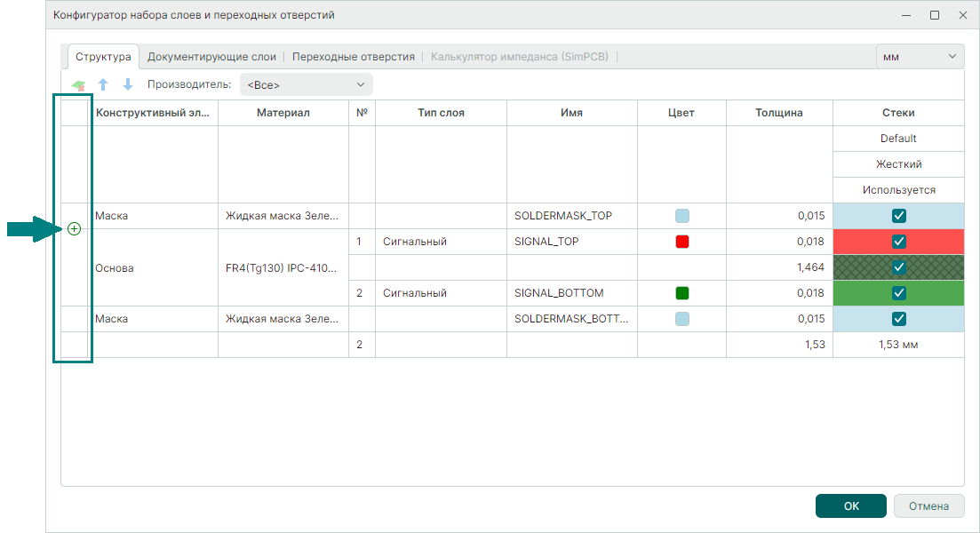Screen dimensions: 980x533
Task: Click the green SIGNAL_BOTTOM color swatch
Action: [681, 293]
